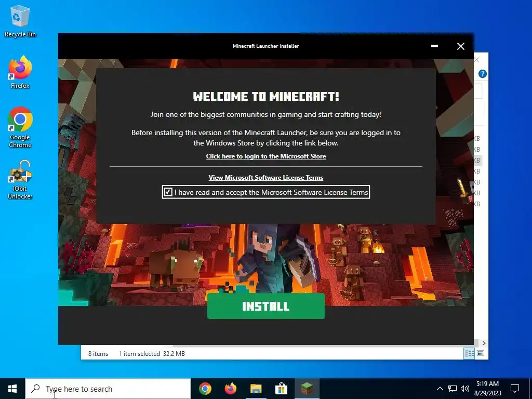Click the '8 items' status bar text
The width and height of the screenshot is (532, 399).
(x=98, y=353)
